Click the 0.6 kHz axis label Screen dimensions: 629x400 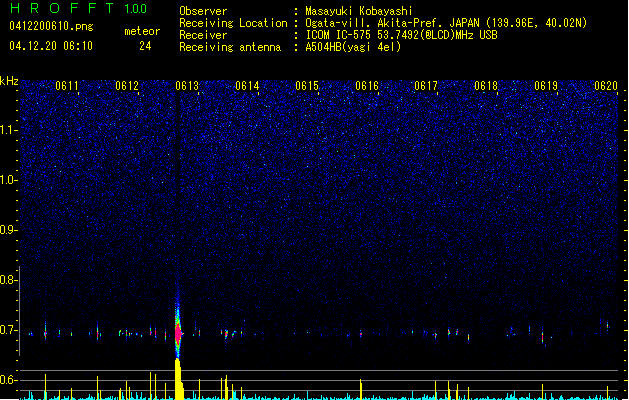(x=9, y=380)
